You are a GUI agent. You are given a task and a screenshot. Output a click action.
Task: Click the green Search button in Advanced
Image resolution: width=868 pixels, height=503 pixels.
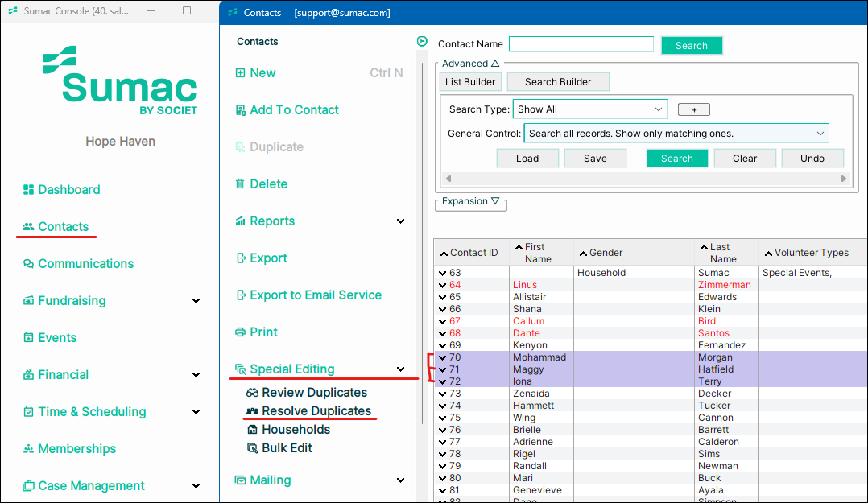click(677, 159)
